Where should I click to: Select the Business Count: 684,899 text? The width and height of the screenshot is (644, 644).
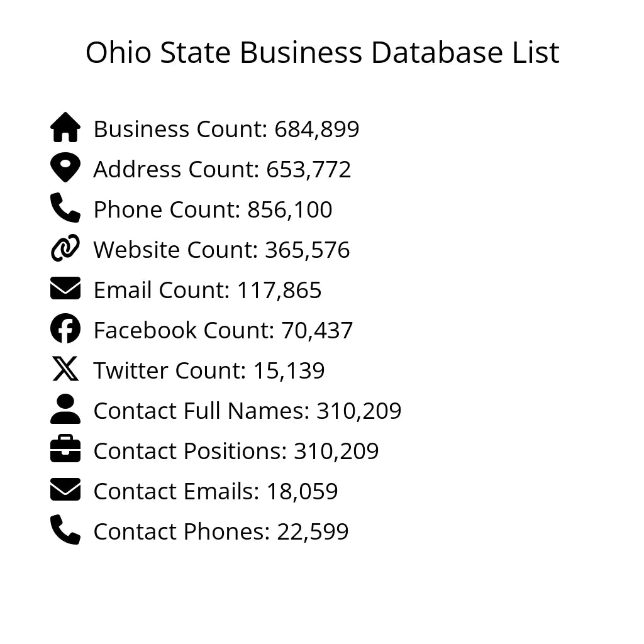tap(226, 129)
